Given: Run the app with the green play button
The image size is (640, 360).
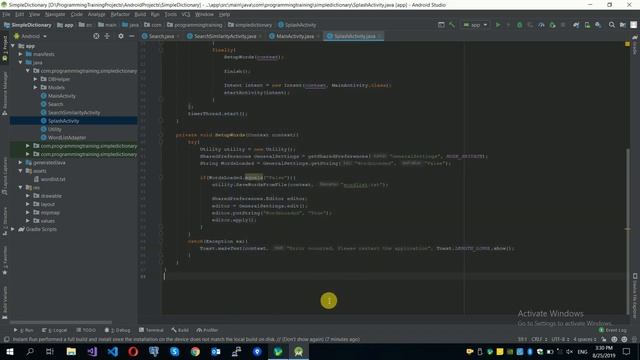Looking at the screenshot, I should [x=498, y=25].
